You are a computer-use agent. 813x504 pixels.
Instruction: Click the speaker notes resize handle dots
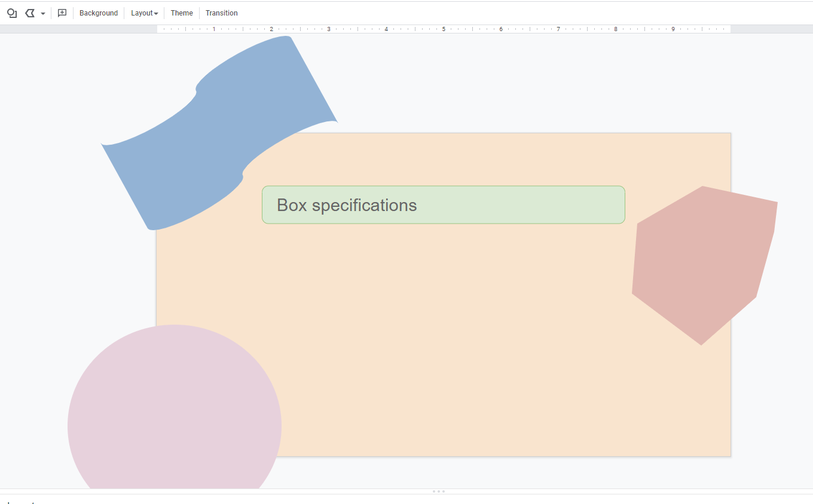[438, 491]
